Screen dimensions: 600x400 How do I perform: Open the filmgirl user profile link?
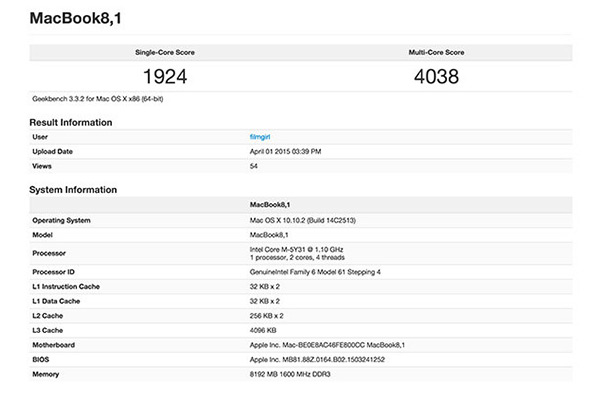(261, 136)
